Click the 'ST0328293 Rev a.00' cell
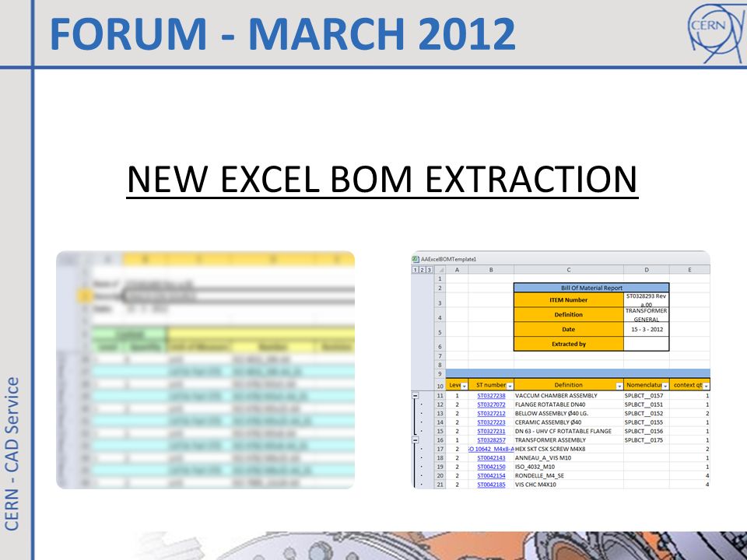747x560 pixels. 647,300
